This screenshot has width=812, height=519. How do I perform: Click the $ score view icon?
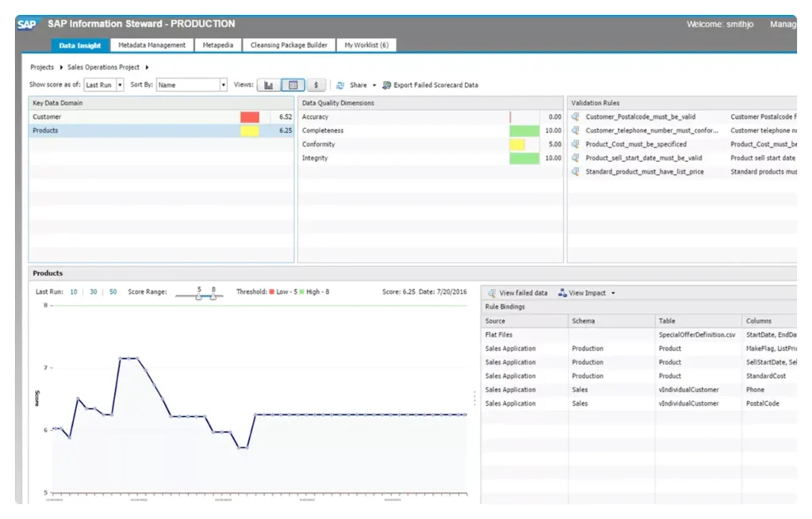click(x=316, y=85)
